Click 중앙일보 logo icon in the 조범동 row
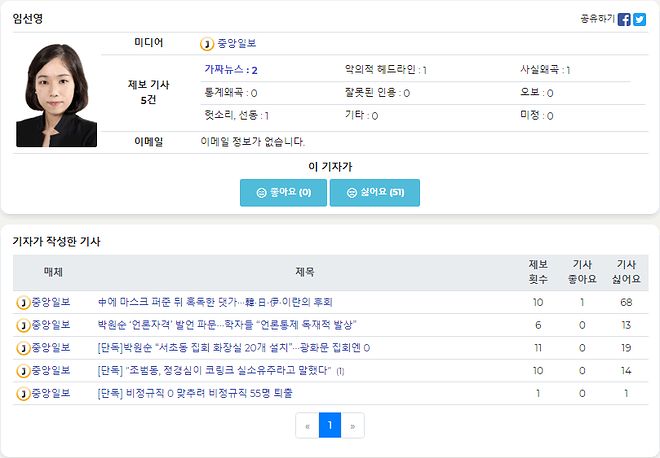Image resolution: width=660 pixels, height=458 pixels. [23, 371]
